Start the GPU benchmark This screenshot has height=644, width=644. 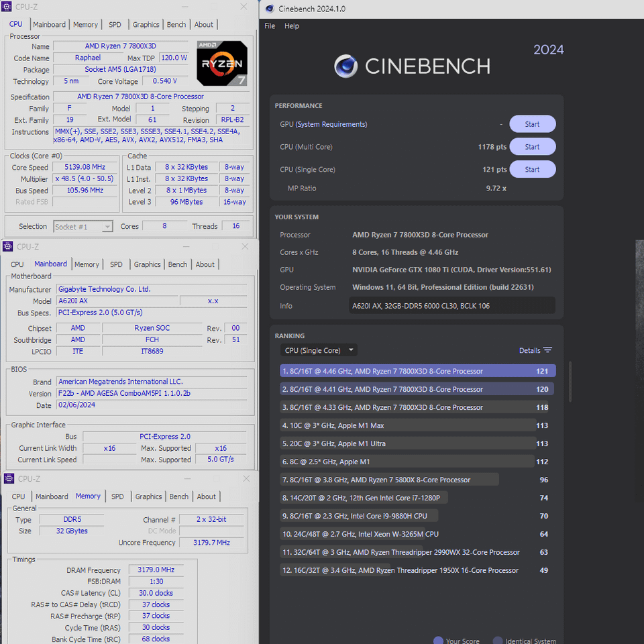pyautogui.click(x=532, y=124)
